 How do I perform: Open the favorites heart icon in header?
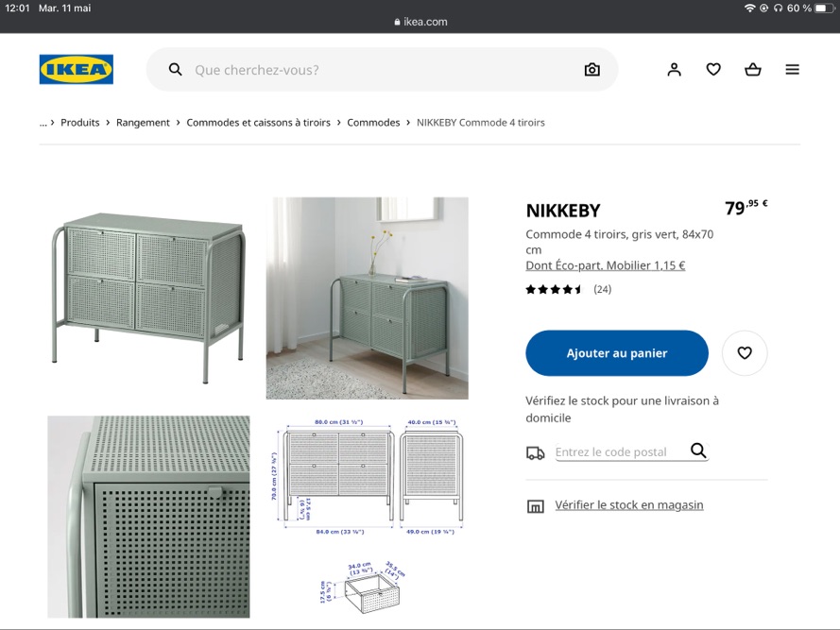(x=713, y=70)
